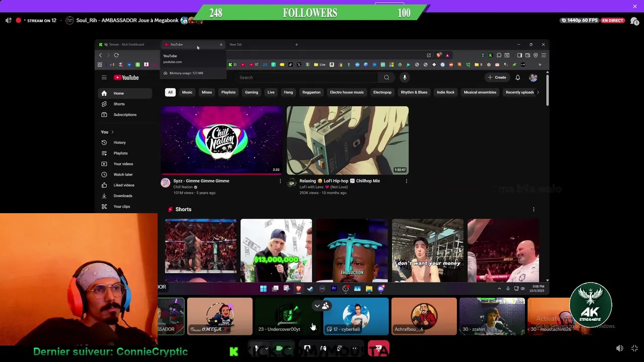Filter by Gaming chip
This screenshot has width=644, height=362.
[x=252, y=93]
